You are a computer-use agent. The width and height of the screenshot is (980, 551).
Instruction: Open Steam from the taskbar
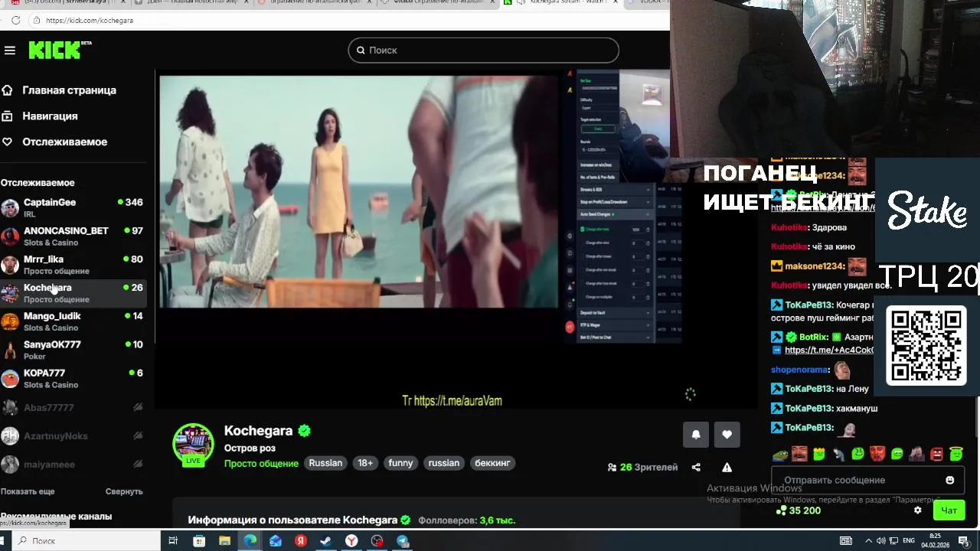(325, 541)
